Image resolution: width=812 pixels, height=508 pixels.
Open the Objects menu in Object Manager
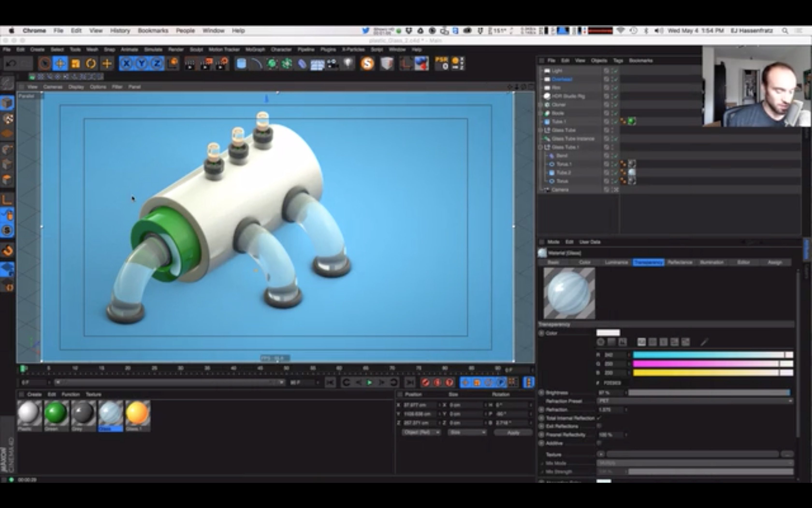[x=599, y=61]
